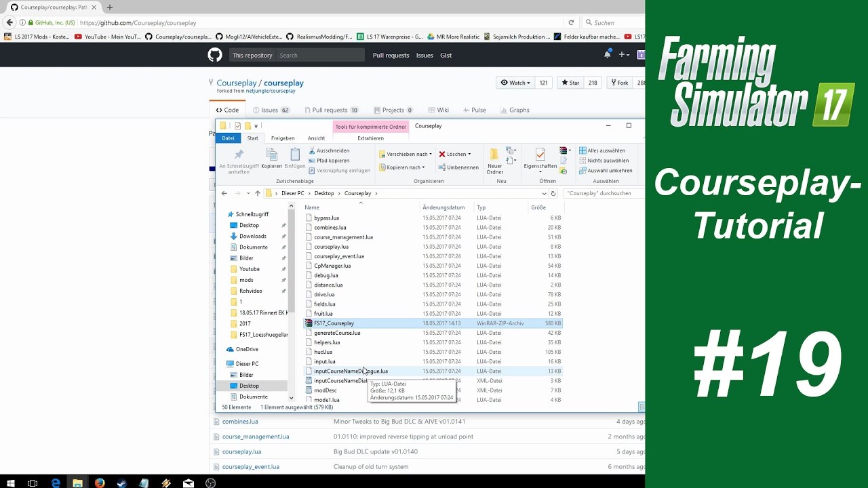Open course_management.lua link on GitHub

click(x=256, y=436)
